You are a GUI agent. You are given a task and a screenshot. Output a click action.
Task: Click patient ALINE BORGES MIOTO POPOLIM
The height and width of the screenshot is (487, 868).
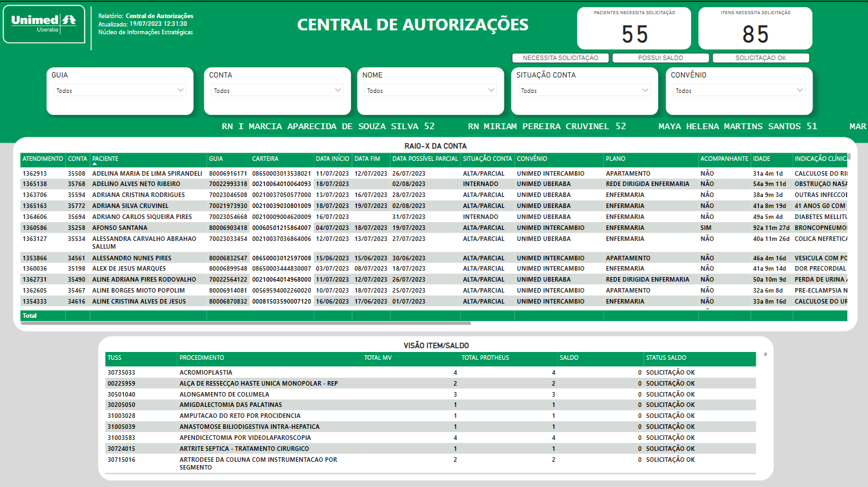click(139, 291)
